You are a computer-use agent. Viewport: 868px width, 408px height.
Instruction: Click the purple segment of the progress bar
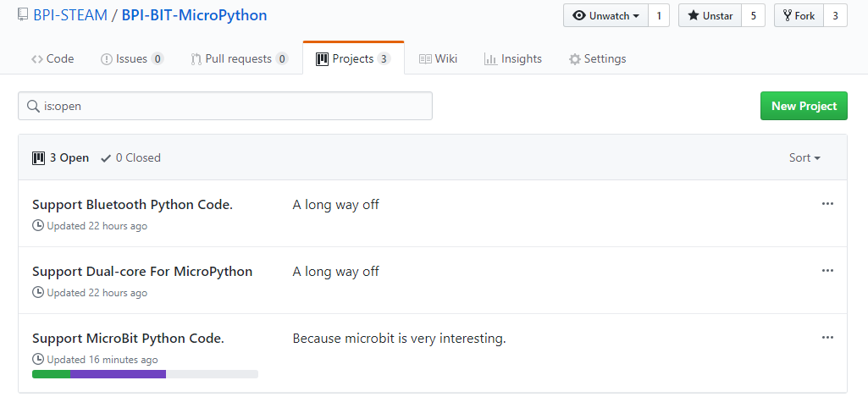pyautogui.click(x=118, y=374)
